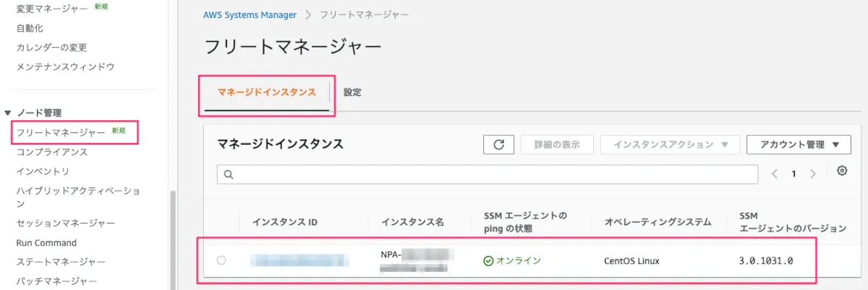Open セッションマネージャー in the sidebar

[x=65, y=223]
